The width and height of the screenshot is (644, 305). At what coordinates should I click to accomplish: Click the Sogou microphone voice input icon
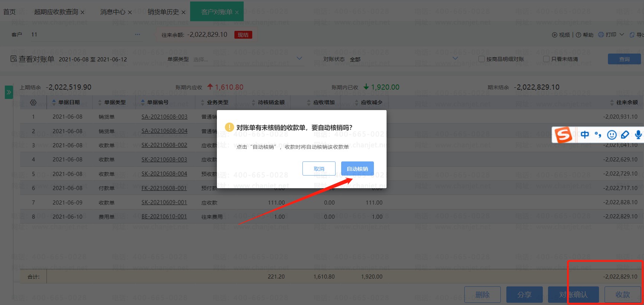tap(638, 135)
